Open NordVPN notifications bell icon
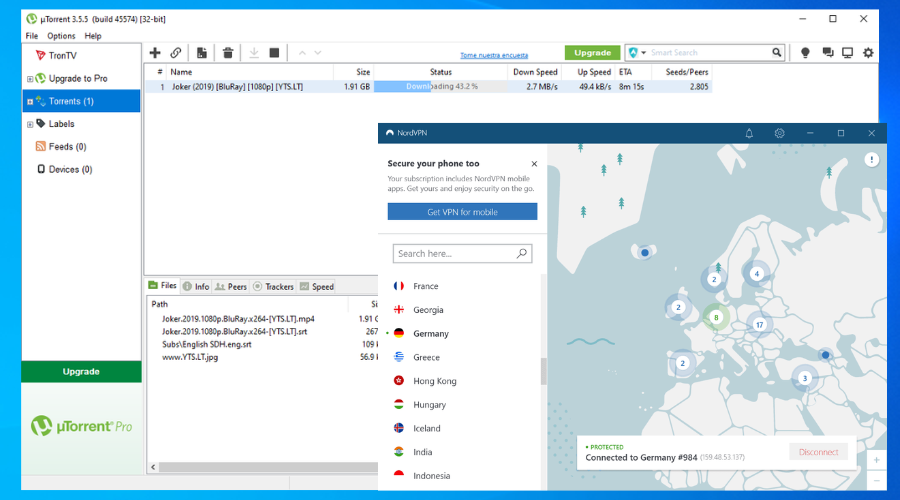The image size is (900, 500). (749, 133)
